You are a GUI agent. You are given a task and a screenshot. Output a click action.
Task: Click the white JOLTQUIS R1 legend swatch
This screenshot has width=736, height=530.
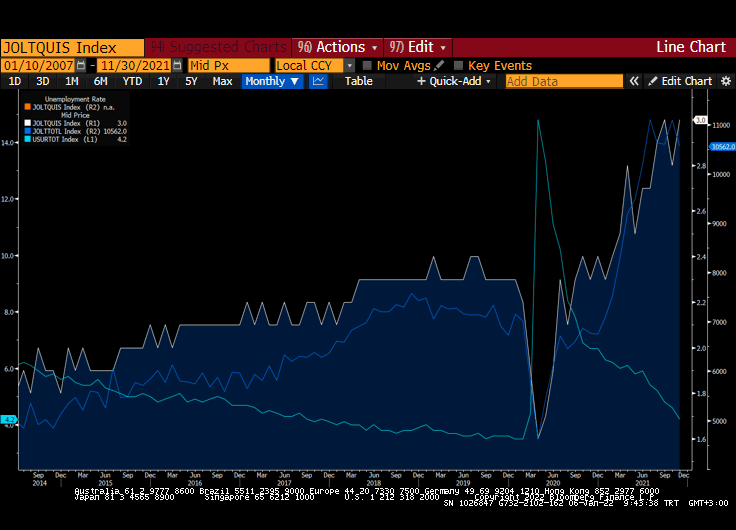tap(27, 123)
